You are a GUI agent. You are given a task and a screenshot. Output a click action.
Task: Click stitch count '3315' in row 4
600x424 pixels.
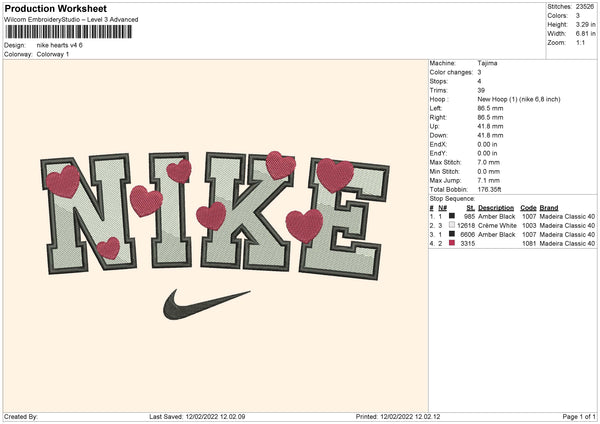[x=468, y=243]
